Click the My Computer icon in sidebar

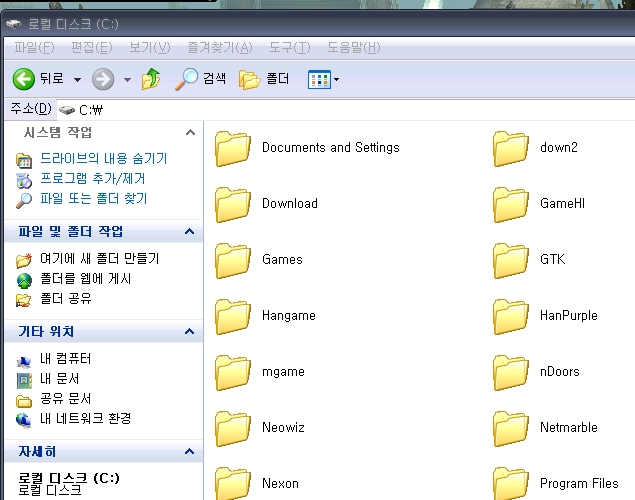pyautogui.click(x=24, y=361)
